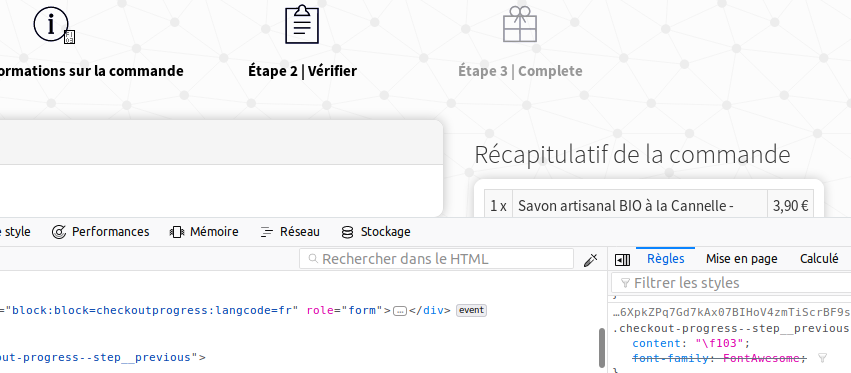
Task: Toggle the inspector sidebar pane icon
Action: pyautogui.click(x=622, y=260)
